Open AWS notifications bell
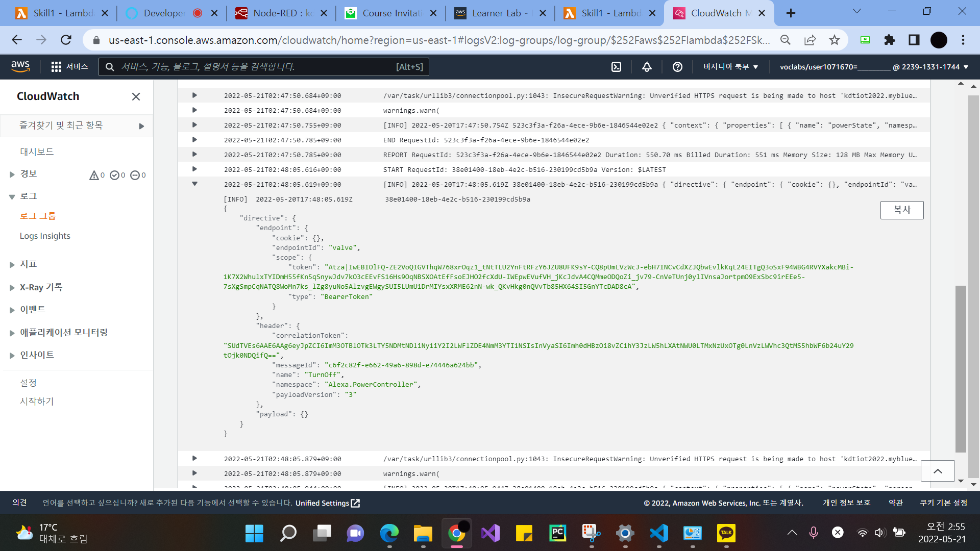This screenshot has height=551, width=980. (647, 67)
